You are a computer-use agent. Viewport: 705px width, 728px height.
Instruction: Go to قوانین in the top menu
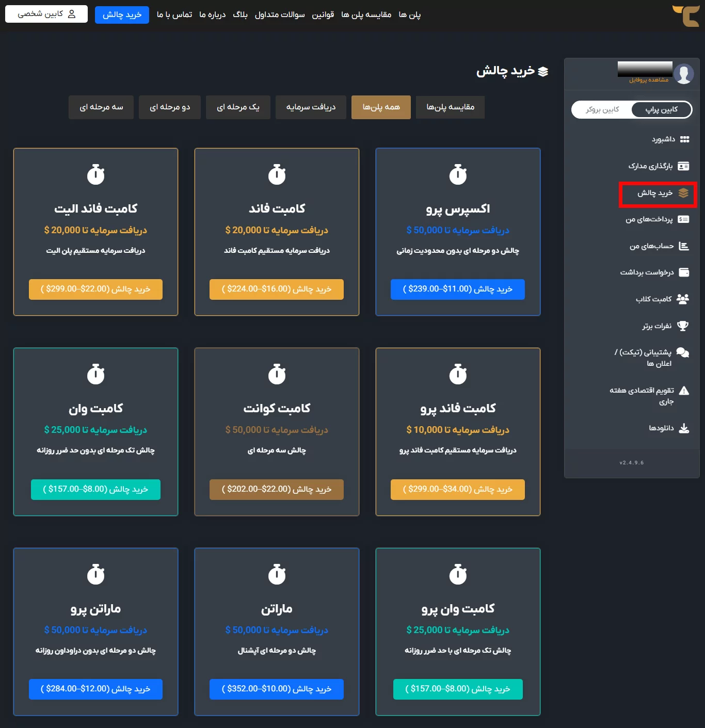point(323,14)
